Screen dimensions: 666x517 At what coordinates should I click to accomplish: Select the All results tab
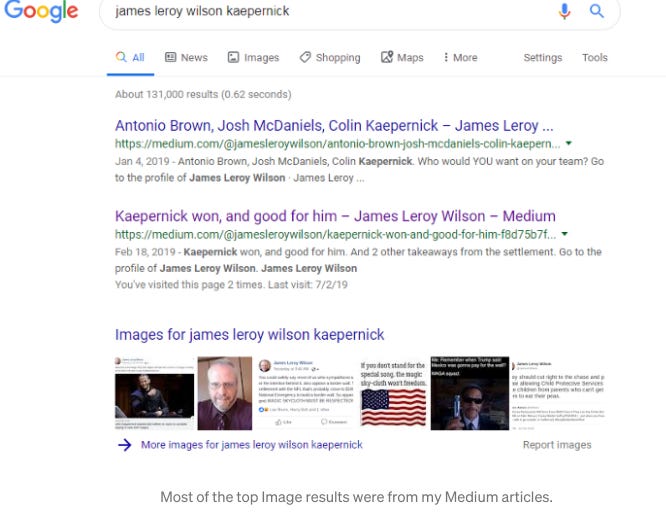[x=130, y=57]
